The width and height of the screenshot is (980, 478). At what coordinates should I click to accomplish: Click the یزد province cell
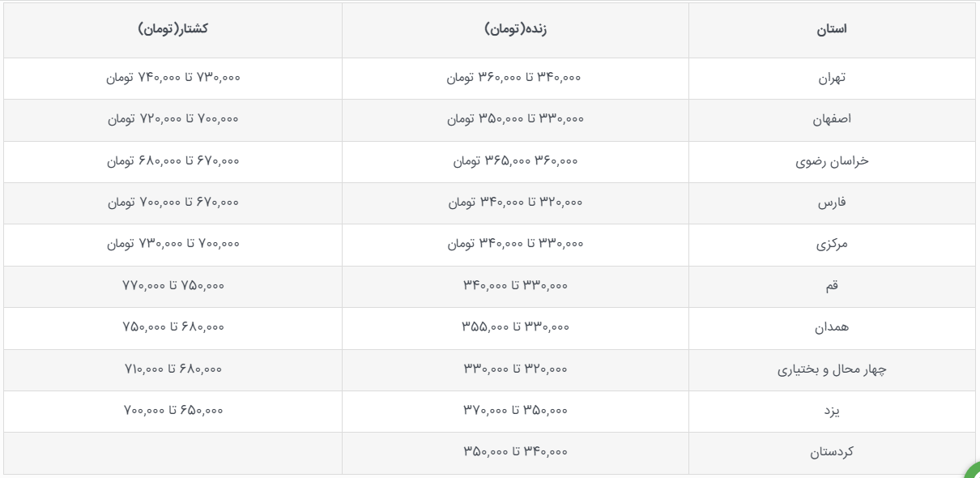832,412
